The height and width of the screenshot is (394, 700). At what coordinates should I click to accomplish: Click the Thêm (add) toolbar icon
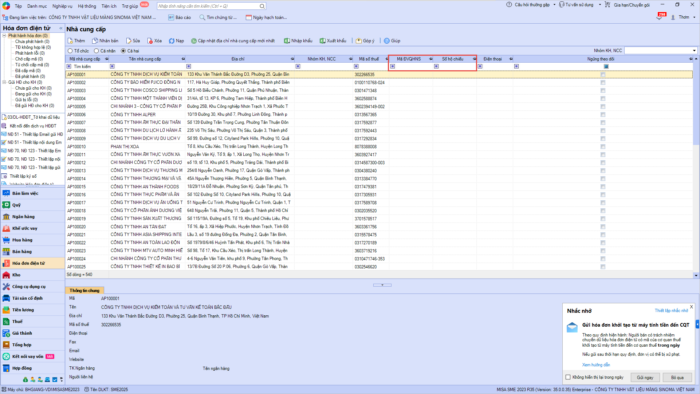tap(71, 41)
